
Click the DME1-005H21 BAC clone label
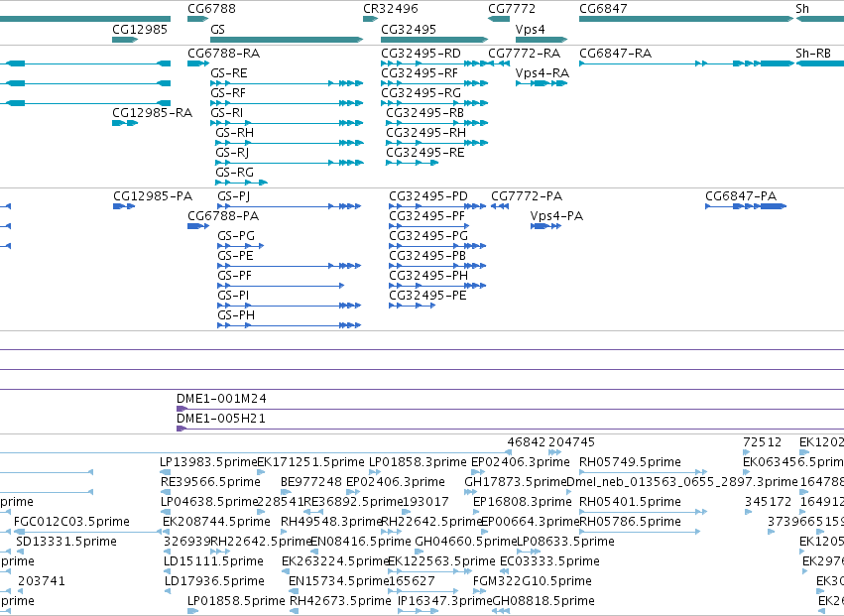[221, 419]
